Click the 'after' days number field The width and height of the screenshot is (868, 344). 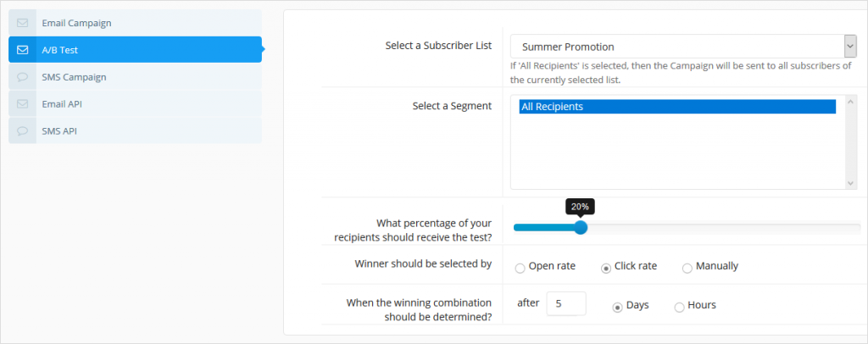(x=566, y=303)
